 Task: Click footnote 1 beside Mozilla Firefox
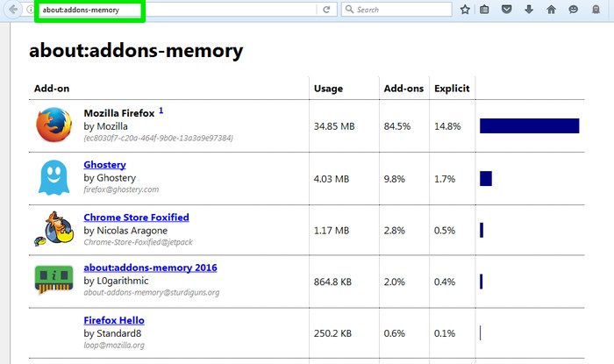tap(161, 111)
